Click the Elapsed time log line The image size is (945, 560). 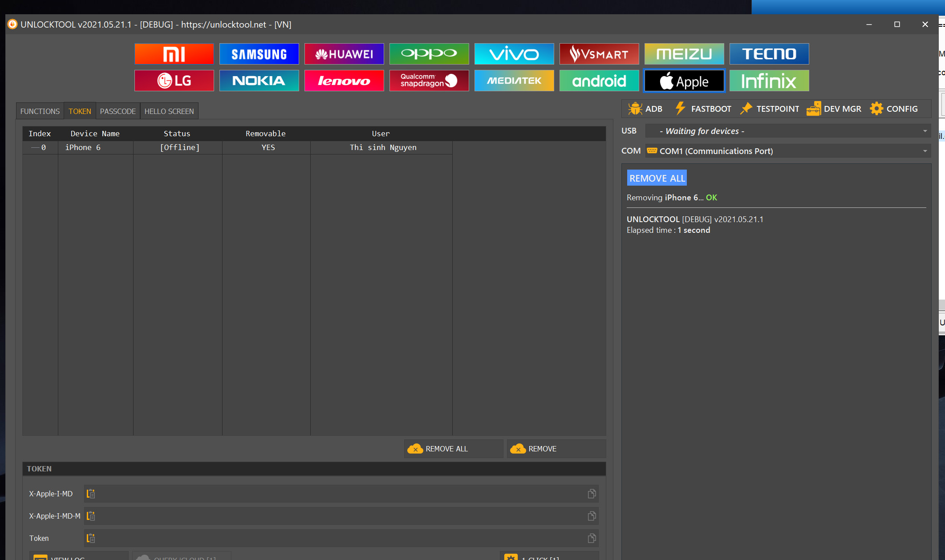click(668, 230)
